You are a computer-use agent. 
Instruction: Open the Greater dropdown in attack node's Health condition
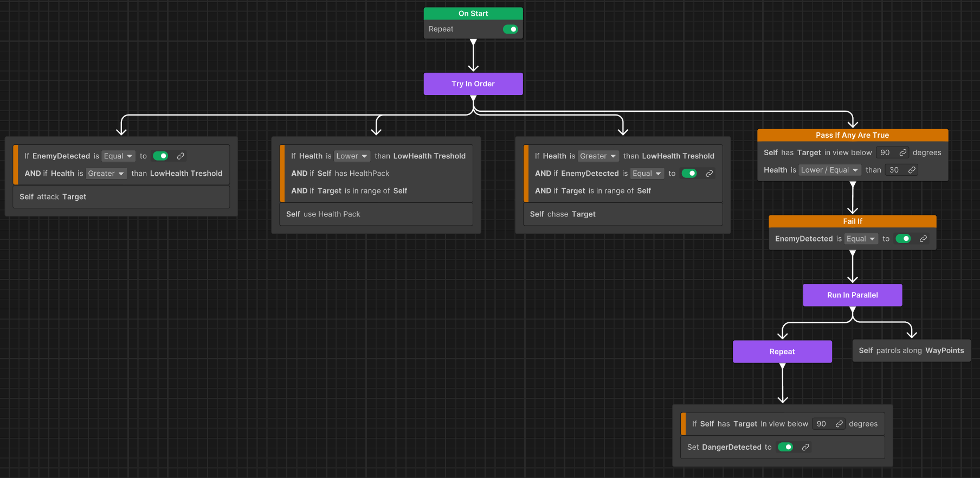click(x=106, y=174)
